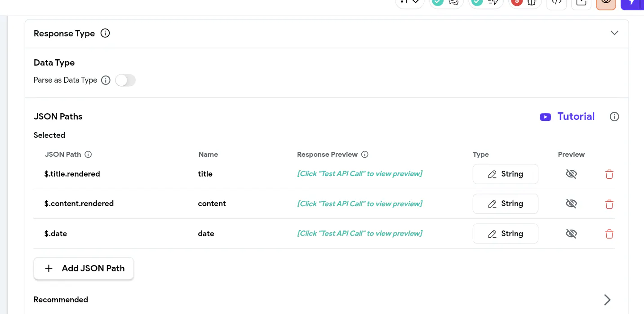Click the Response Preview column info icon
The height and width of the screenshot is (314, 644).
(x=365, y=155)
